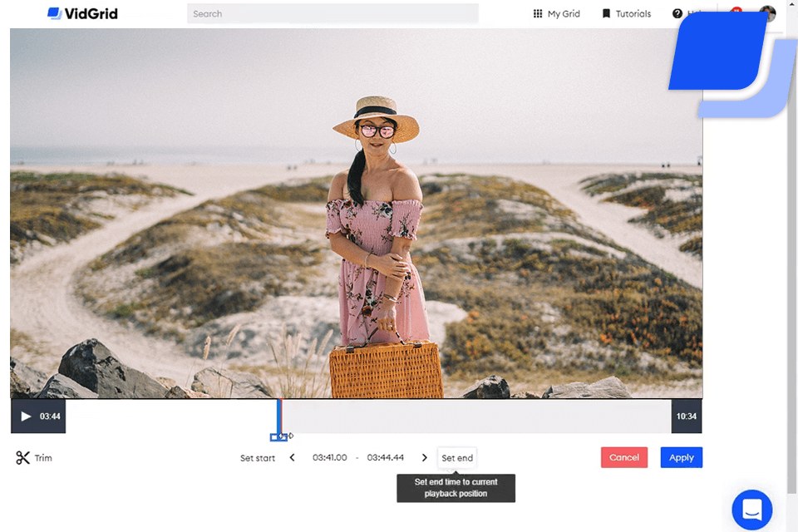
Task: Click the total duration 10:34
Action: click(x=686, y=416)
